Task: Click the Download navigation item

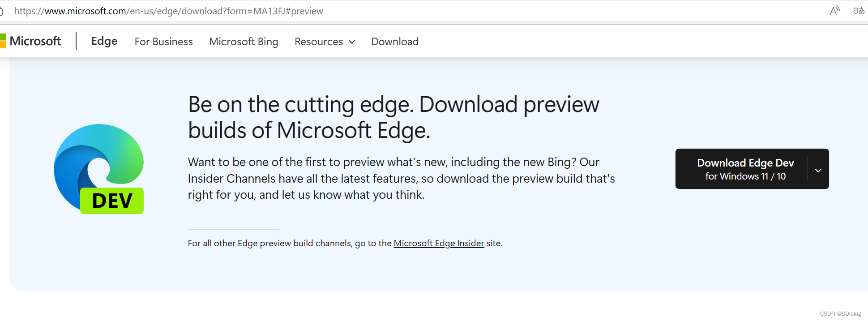Action: click(x=394, y=41)
